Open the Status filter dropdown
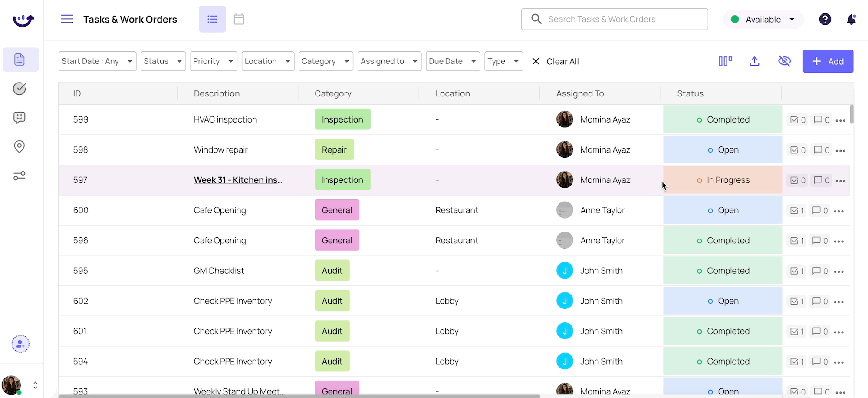Image resolution: width=868 pixels, height=398 pixels. pos(163,61)
